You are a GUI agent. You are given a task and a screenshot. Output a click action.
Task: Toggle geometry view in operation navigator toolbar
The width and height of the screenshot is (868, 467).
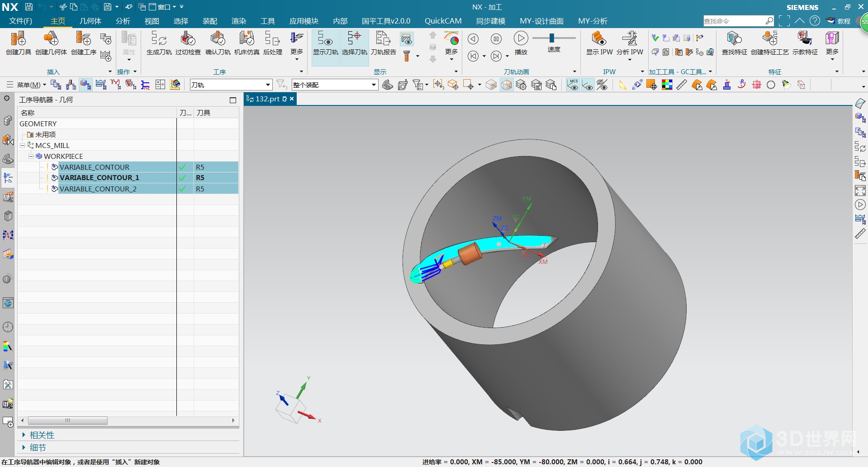pos(85,85)
